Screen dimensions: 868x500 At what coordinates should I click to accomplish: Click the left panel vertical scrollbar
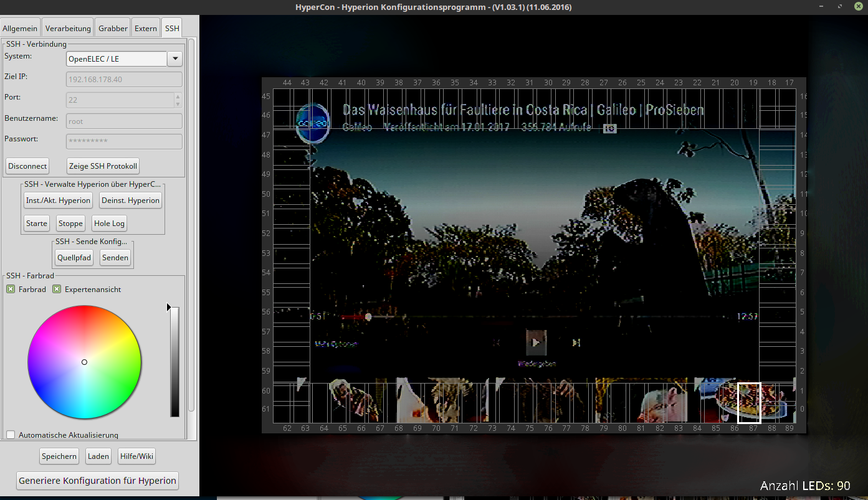[x=191, y=224]
